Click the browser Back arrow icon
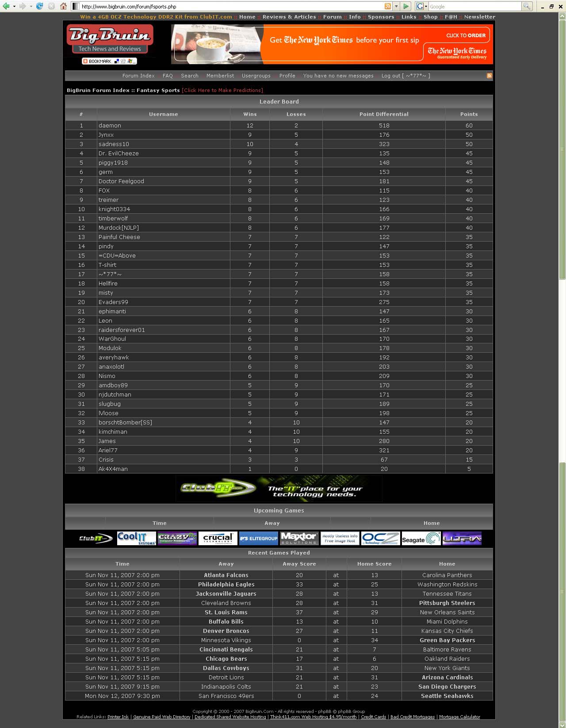 point(6,6)
